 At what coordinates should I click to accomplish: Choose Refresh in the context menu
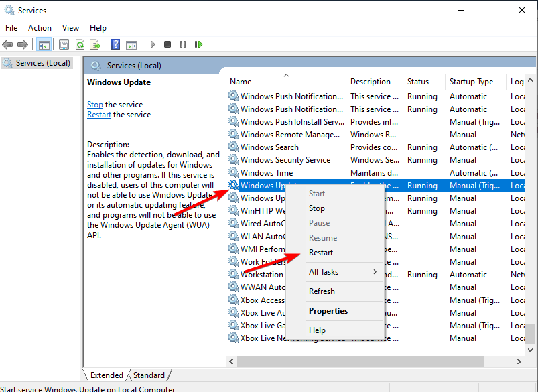pos(334,291)
